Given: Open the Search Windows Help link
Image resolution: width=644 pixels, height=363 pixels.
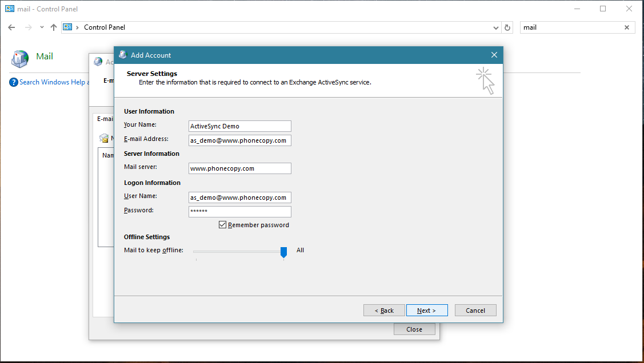Looking at the screenshot, I should click(52, 82).
